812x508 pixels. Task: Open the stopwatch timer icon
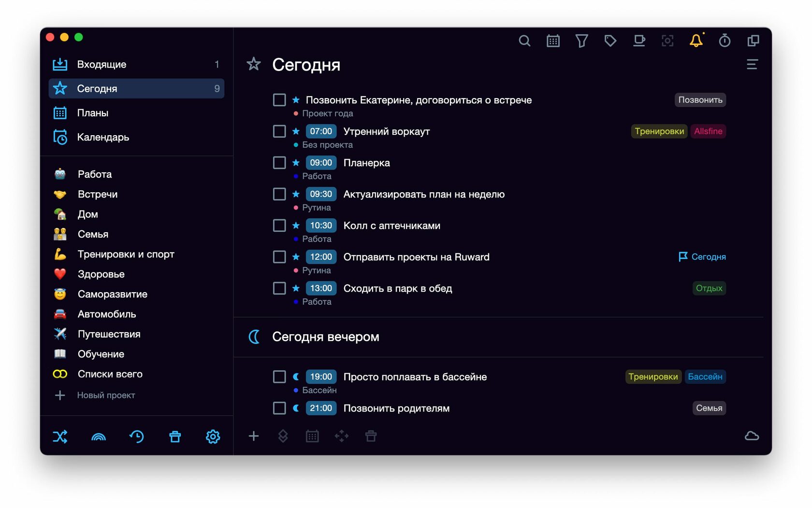725,41
